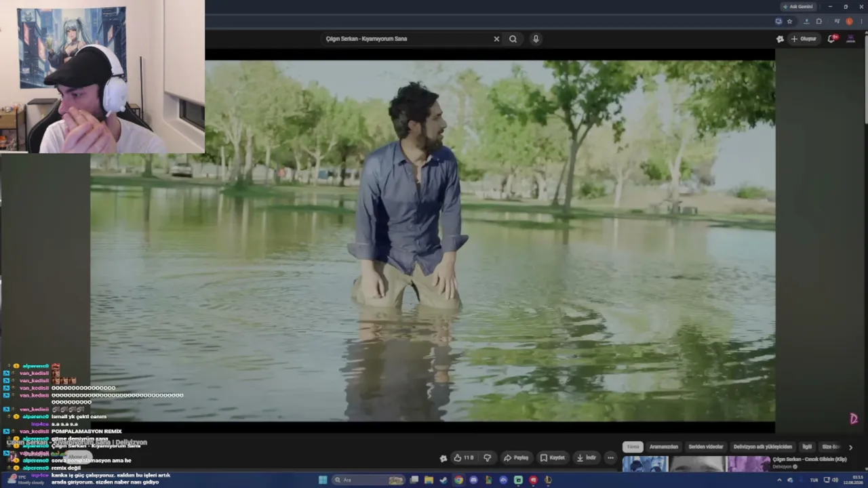Share the video using Paylaş
Viewport: 868px width, 488px height.
tap(516, 457)
